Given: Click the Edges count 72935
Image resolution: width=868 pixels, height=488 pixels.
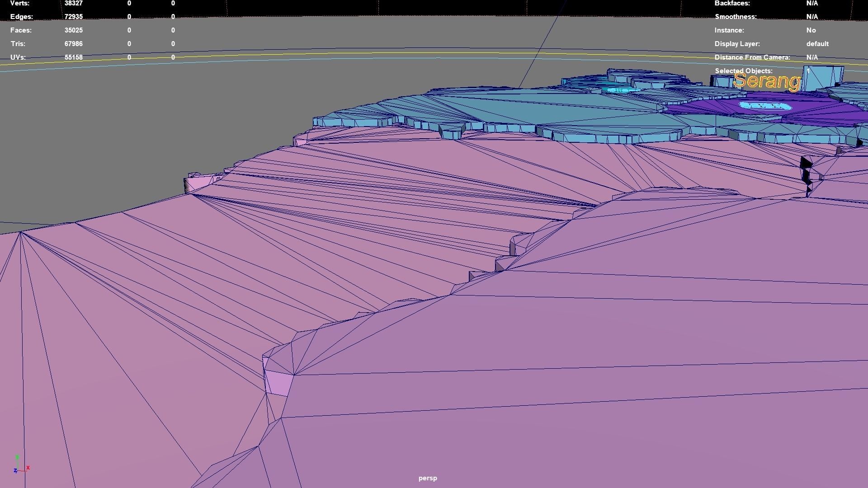Looking at the screenshot, I should [73, 17].
